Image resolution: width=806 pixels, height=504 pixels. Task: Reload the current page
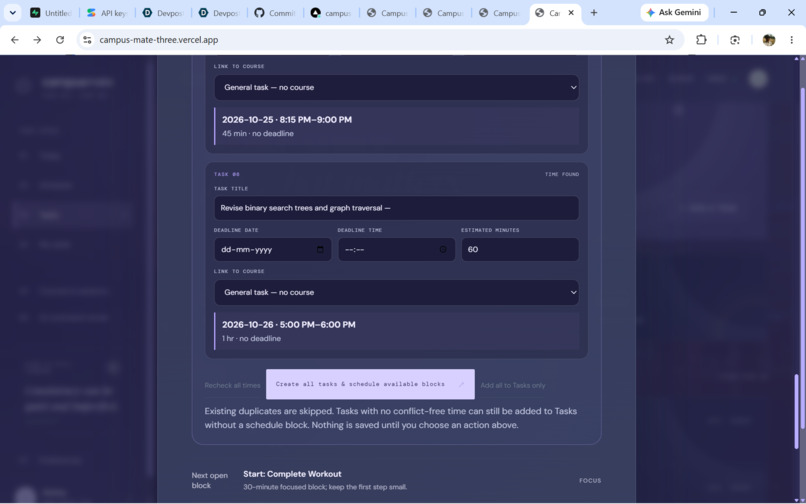coord(60,40)
